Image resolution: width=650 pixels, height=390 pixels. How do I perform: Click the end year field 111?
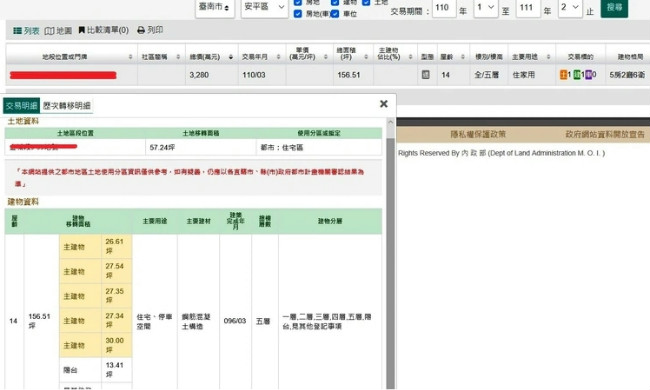[x=528, y=7]
